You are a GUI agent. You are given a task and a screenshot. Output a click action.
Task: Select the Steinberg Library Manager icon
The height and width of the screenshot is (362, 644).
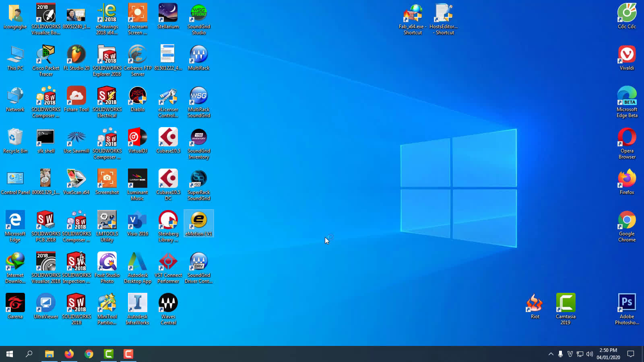tap(168, 226)
